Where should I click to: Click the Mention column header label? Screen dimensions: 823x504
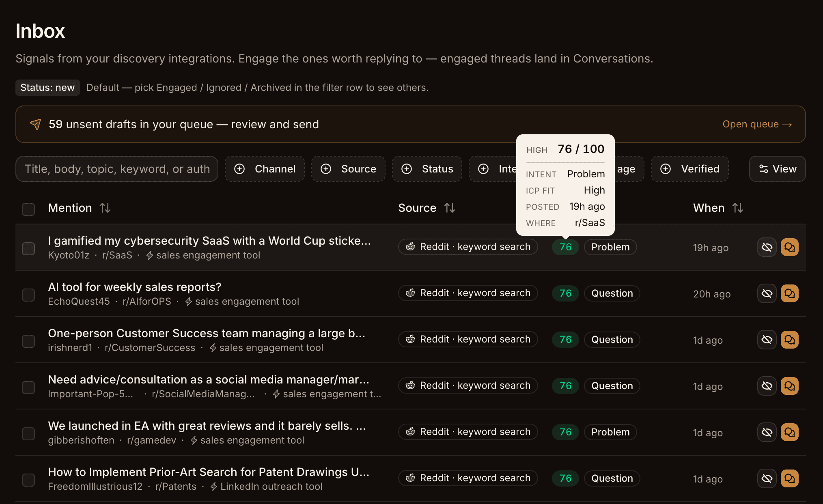click(70, 208)
